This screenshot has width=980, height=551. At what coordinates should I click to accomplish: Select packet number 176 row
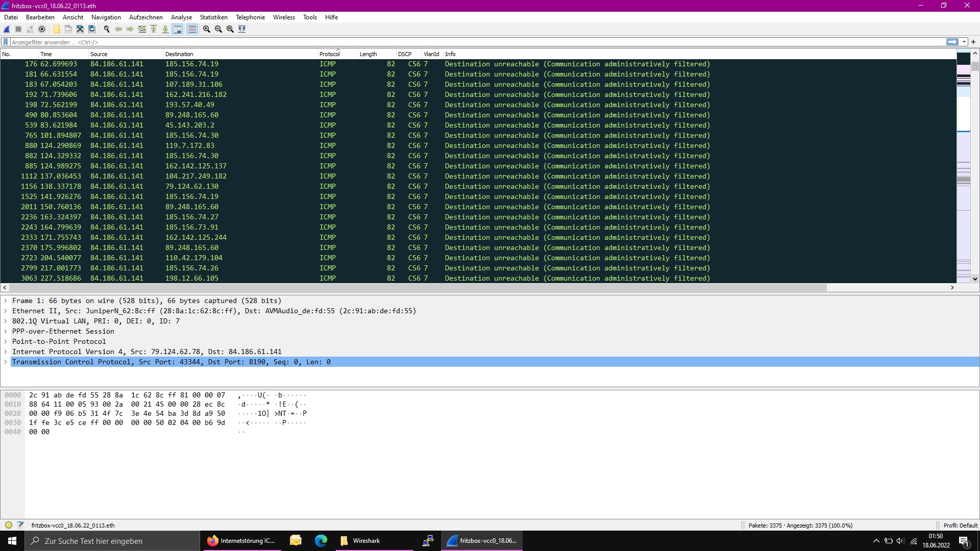click(478, 64)
